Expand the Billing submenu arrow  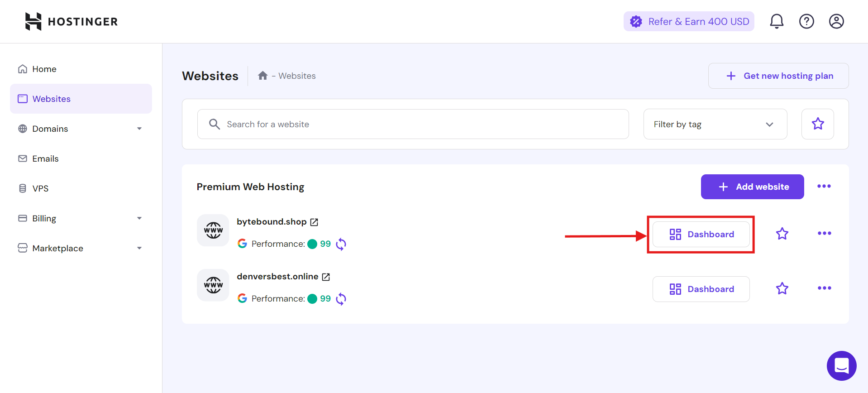(139, 218)
